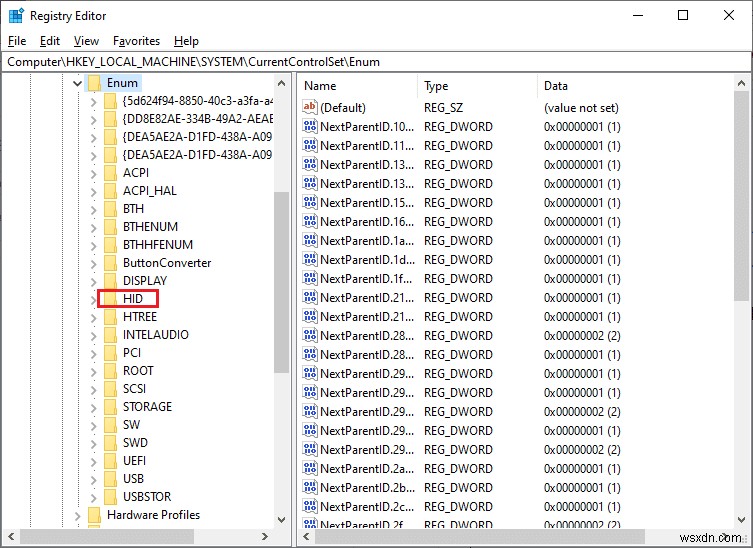This screenshot has height=548, width=753.
Task: Select the (value not set) data cell
Action: click(x=581, y=108)
